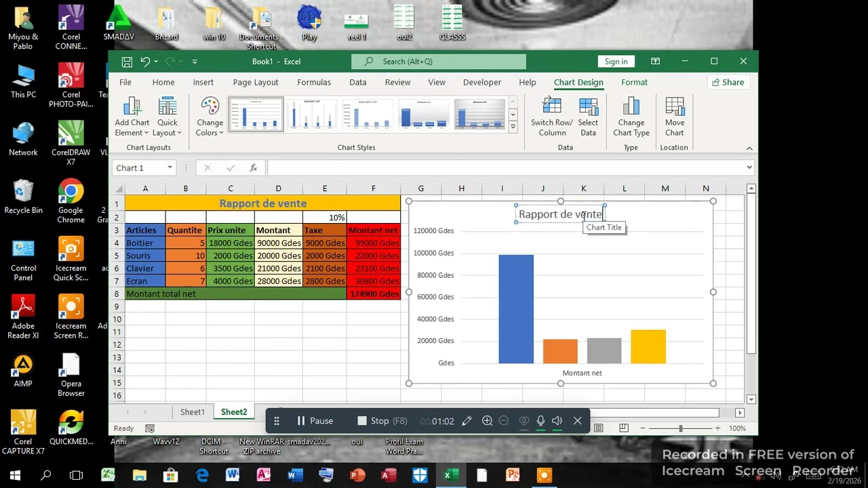Select the blue bar in the chart
Image resolution: width=868 pixels, height=488 pixels.
tap(516, 309)
